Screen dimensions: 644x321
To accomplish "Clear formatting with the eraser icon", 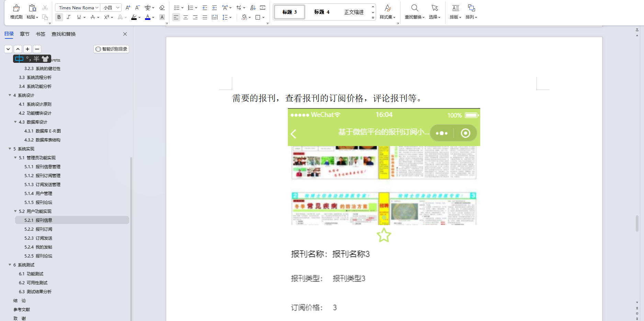I will coord(161,7).
